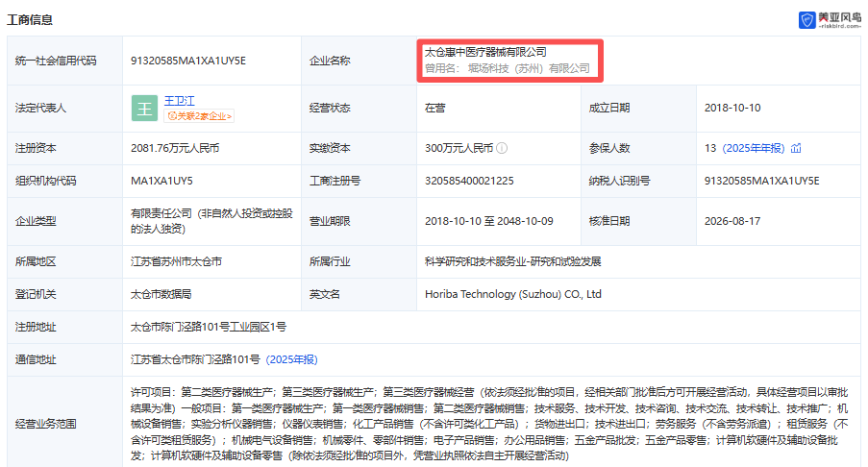Select the credit code 91320585MA1XA1UY5E value
The width and height of the screenshot is (868, 467).
pyautogui.click(x=188, y=61)
